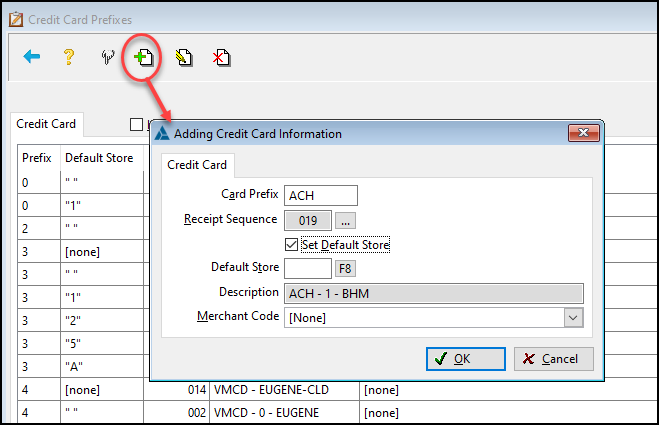
Task: Click the Cancel button
Action: point(554,359)
